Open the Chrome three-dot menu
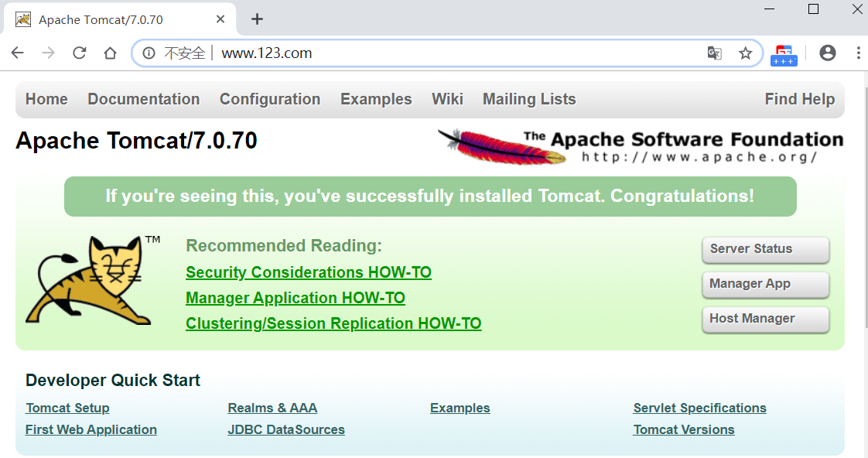The width and height of the screenshot is (868, 458). (x=858, y=53)
